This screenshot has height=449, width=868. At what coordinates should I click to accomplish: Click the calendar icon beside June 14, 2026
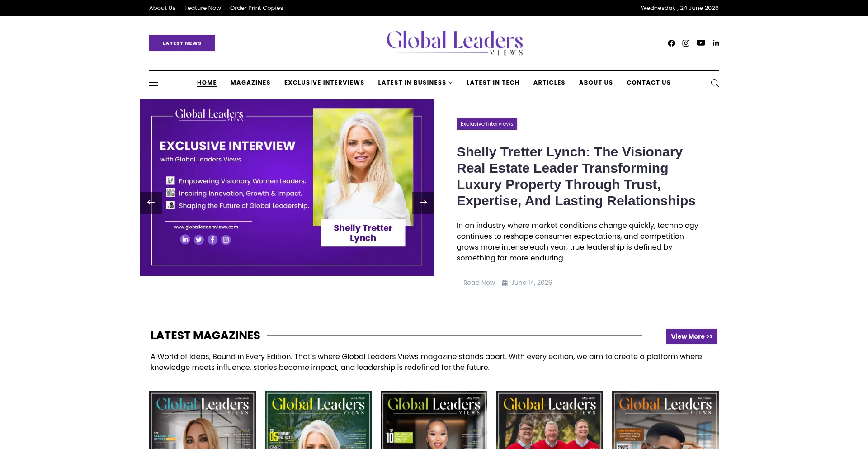(505, 283)
